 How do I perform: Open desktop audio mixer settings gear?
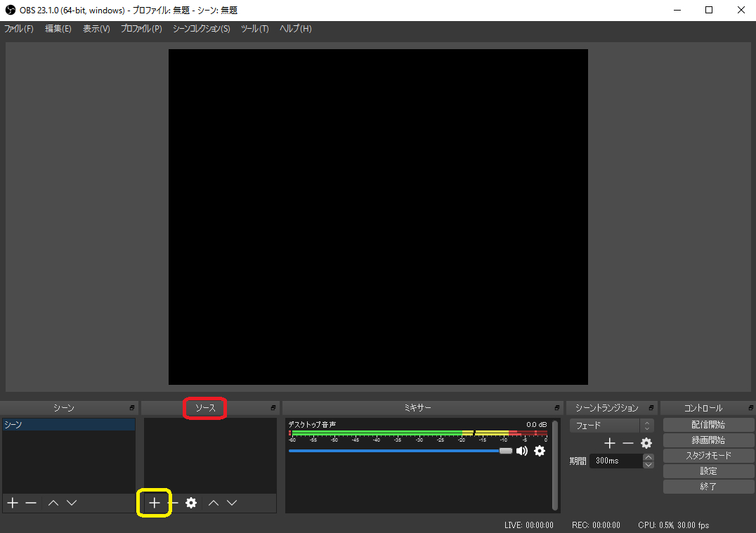tap(540, 451)
